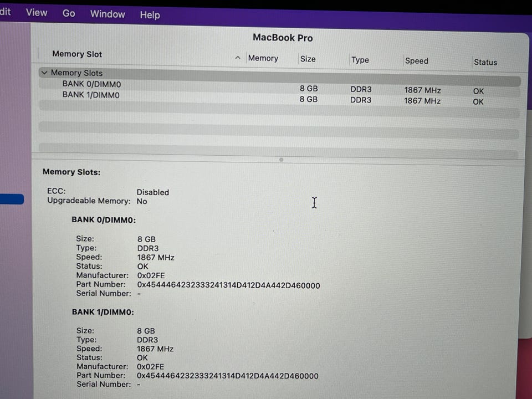Sort by the Memory Slot column header
The width and height of the screenshot is (532, 399).
point(77,54)
